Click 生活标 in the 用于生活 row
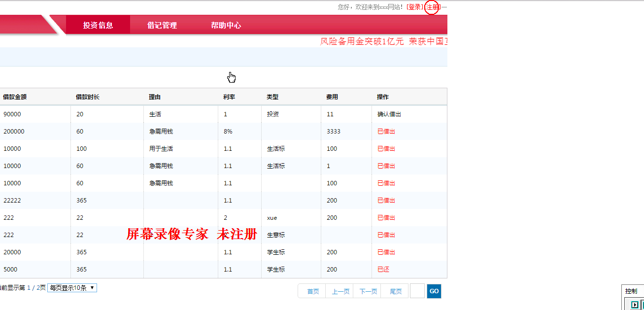The width and height of the screenshot is (644, 310). pos(276,149)
